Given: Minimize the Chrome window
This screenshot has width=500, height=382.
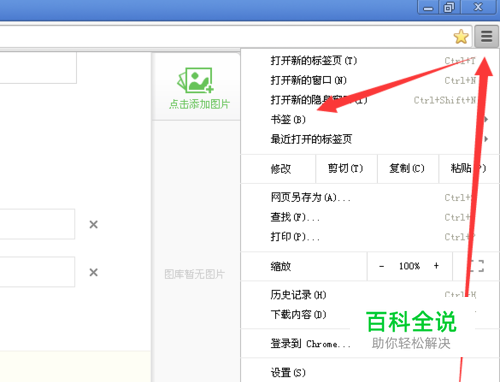Looking at the screenshot, I should (x=428, y=7).
